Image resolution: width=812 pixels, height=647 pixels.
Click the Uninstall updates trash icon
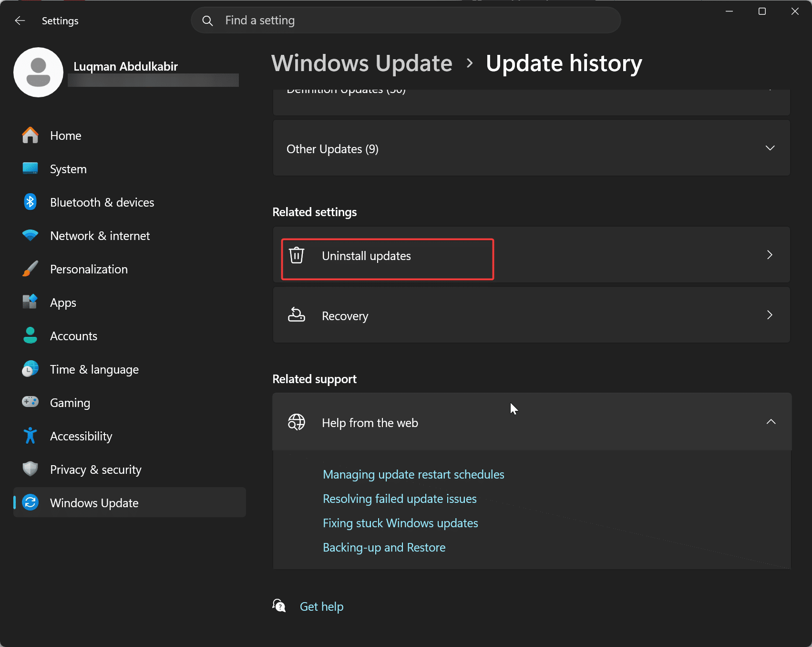pos(297,255)
